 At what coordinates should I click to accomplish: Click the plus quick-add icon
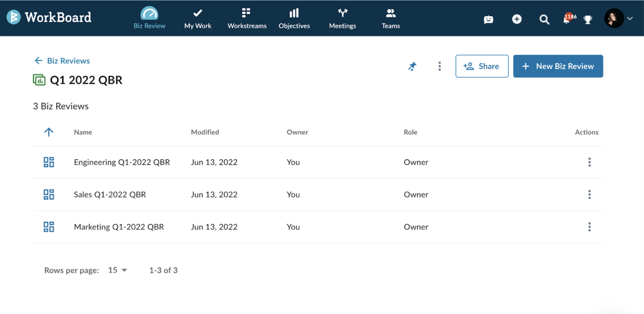point(517,19)
